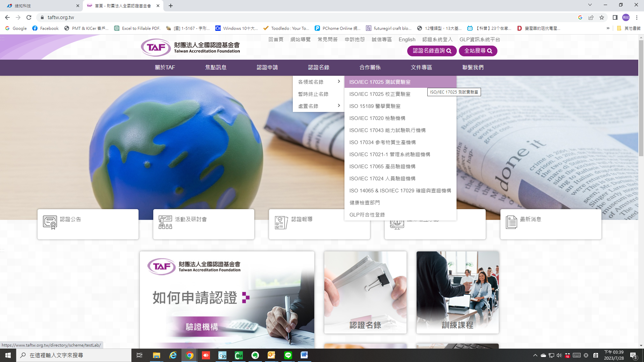Open the 認證申請 main menu

click(x=267, y=67)
